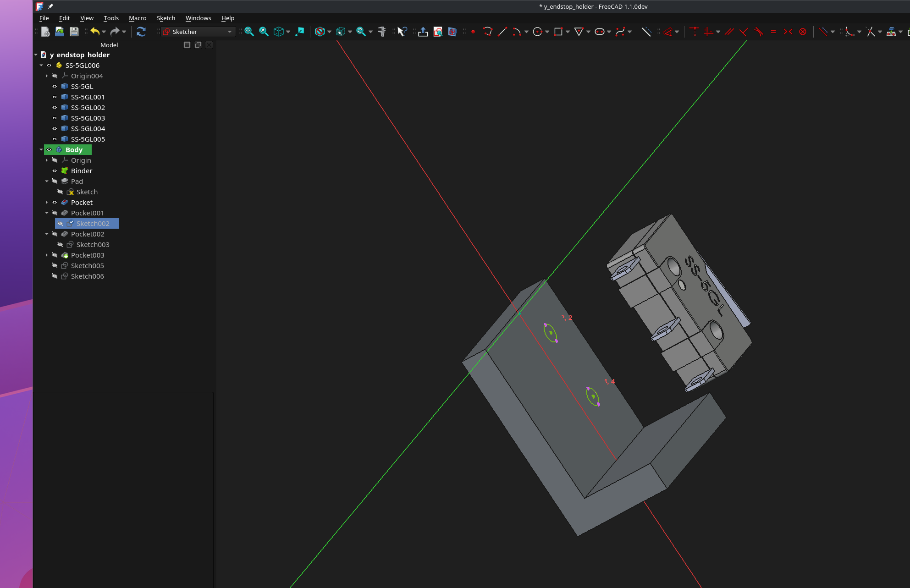
Task: Toggle visibility of Pocket feature
Action: (55, 203)
